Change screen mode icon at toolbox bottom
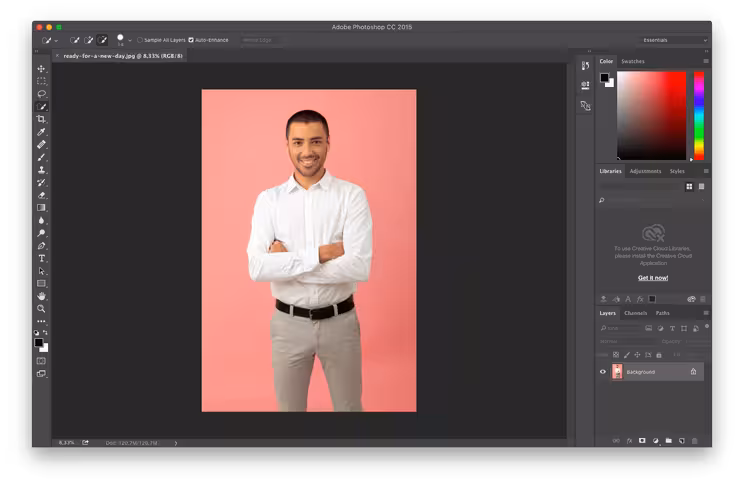Viewport: 744px width, 488px height. click(x=41, y=374)
